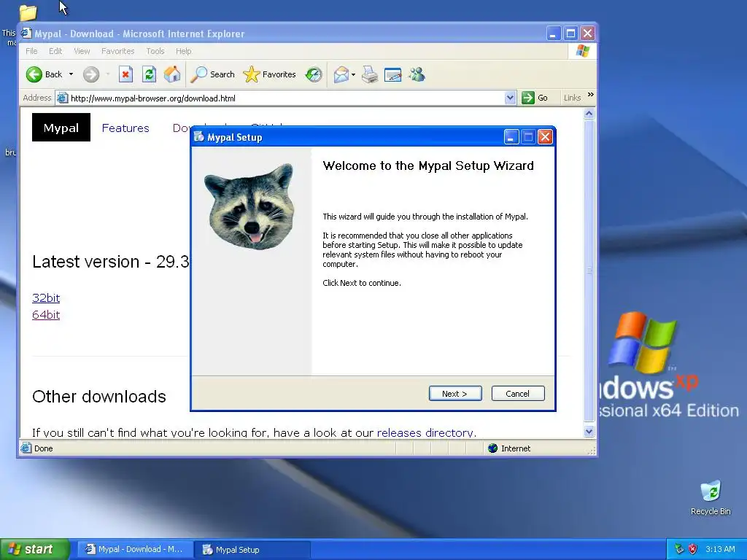Click the Mail envelope icon
Viewport: 747px width, 560px height.
click(341, 74)
